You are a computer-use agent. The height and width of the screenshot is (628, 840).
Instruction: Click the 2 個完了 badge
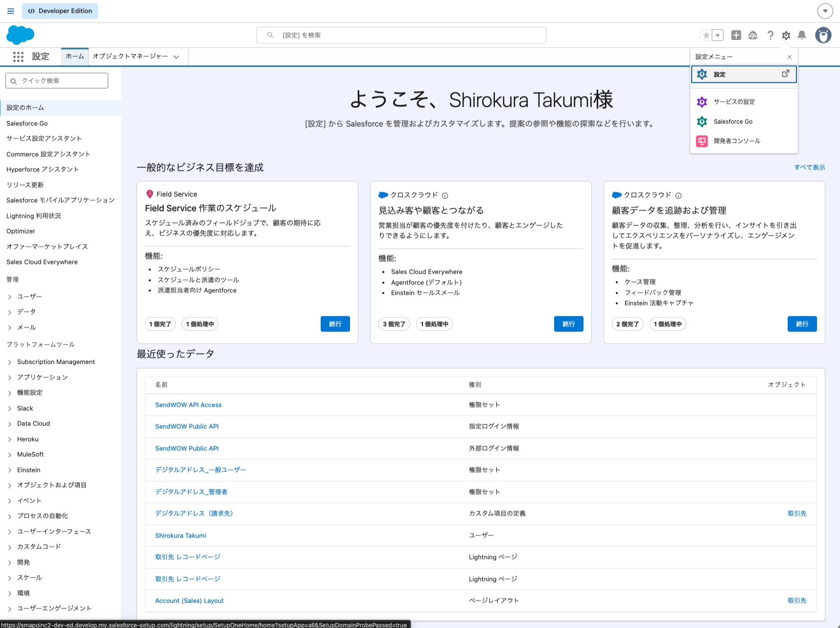(628, 324)
